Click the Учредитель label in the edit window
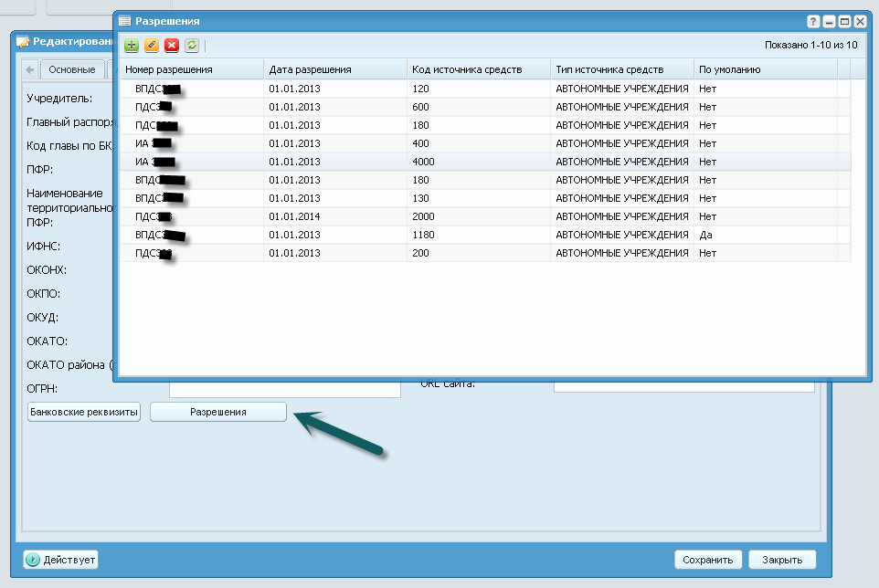Viewport: 879px width, 588px height. (x=59, y=99)
